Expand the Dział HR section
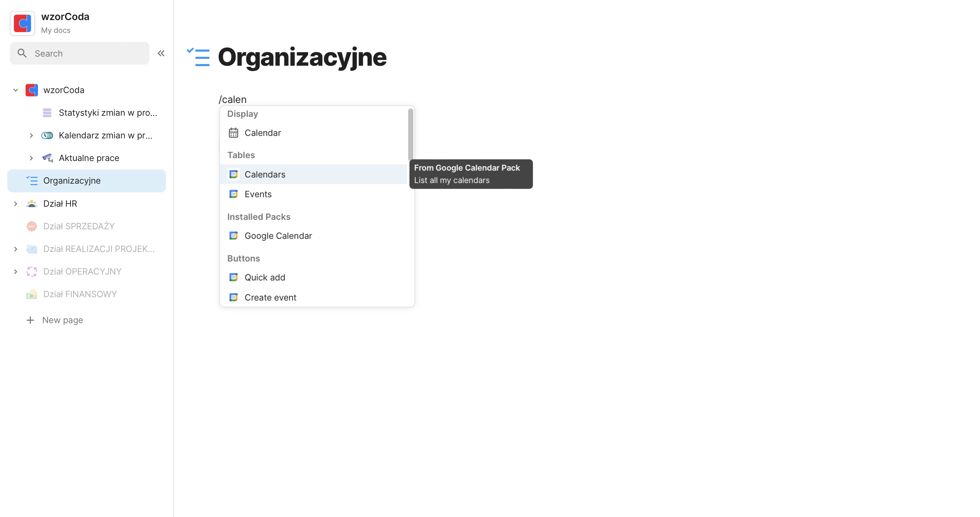The height and width of the screenshot is (517, 980). (16, 203)
